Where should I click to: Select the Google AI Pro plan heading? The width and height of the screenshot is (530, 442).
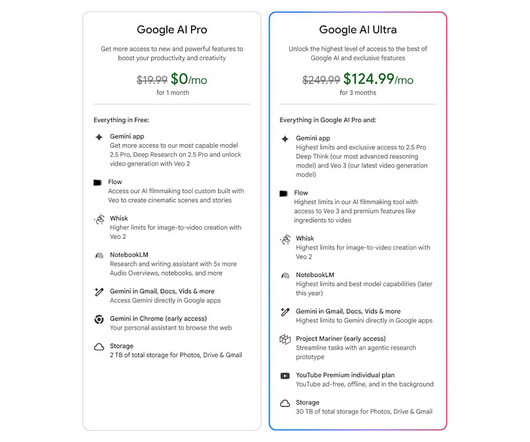[172, 30]
